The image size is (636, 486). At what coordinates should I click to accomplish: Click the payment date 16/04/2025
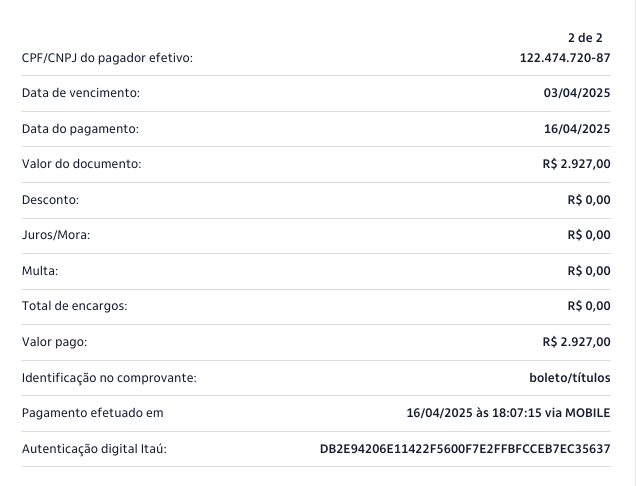click(577, 128)
